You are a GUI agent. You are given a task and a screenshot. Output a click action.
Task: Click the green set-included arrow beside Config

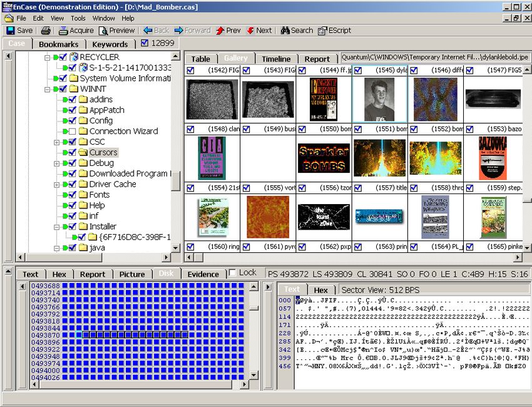click(x=65, y=121)
